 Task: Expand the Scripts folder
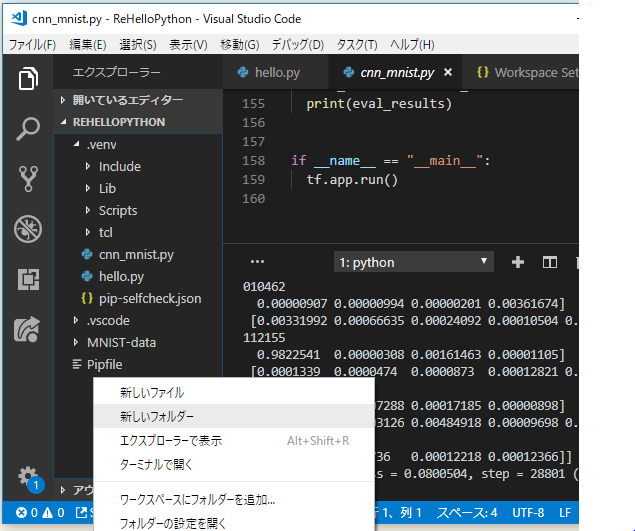click(87, 210)
